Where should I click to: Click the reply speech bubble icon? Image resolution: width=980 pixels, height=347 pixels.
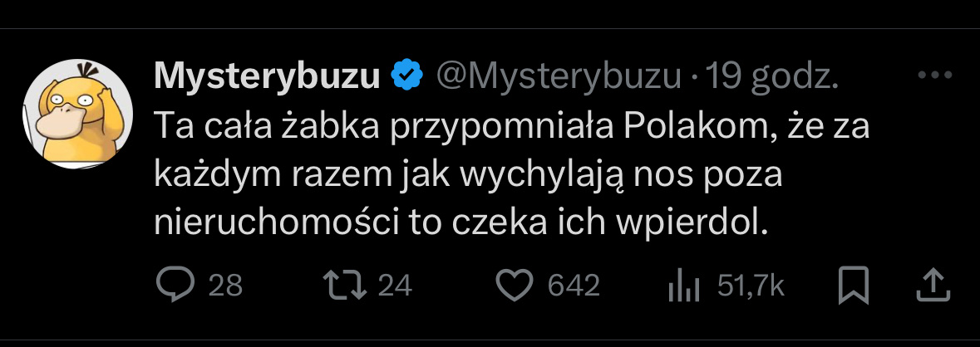click(x=175, y=286)
